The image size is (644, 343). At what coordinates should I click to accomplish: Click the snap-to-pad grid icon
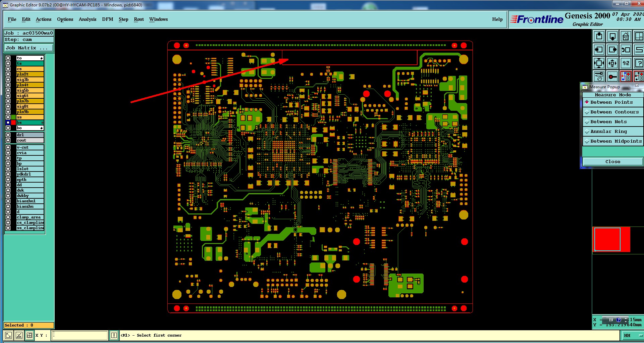[x=612, y=77]
